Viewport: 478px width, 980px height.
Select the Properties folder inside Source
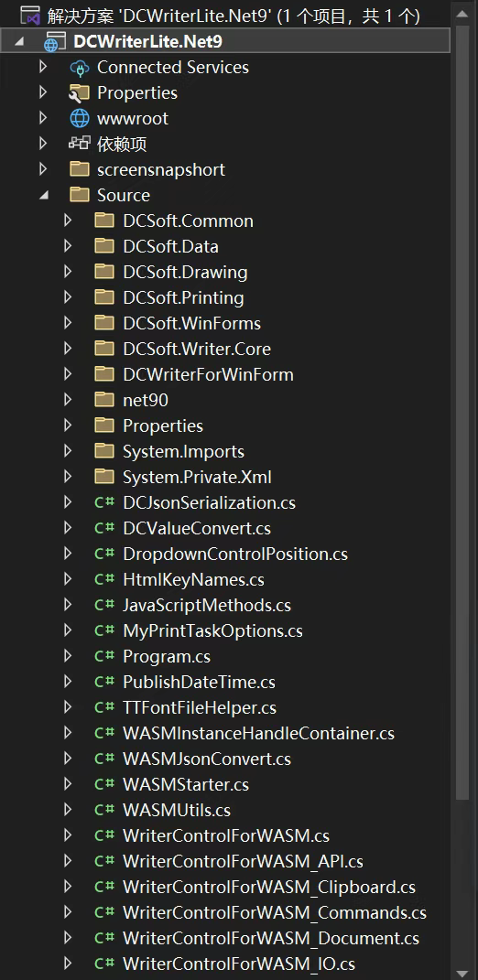163,425
